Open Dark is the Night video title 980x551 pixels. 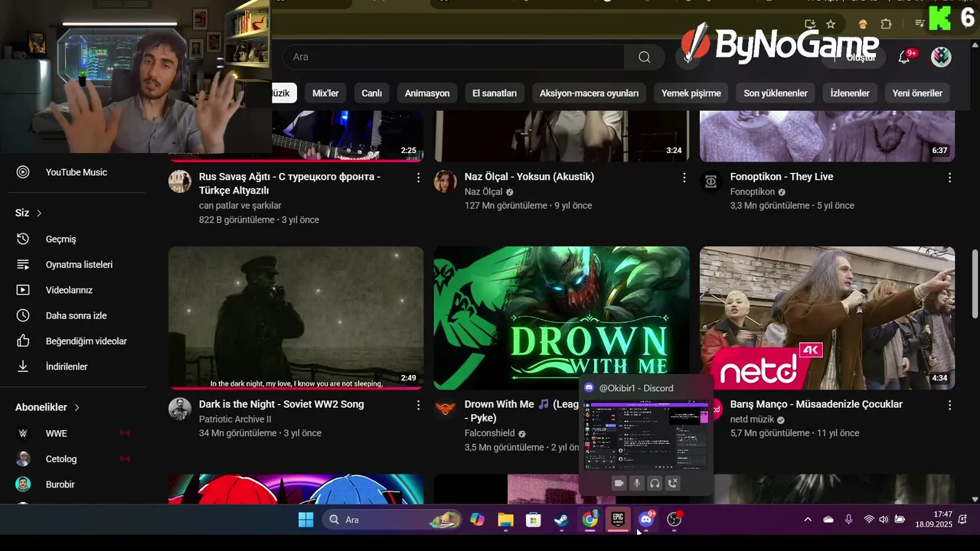click(282, 404)
